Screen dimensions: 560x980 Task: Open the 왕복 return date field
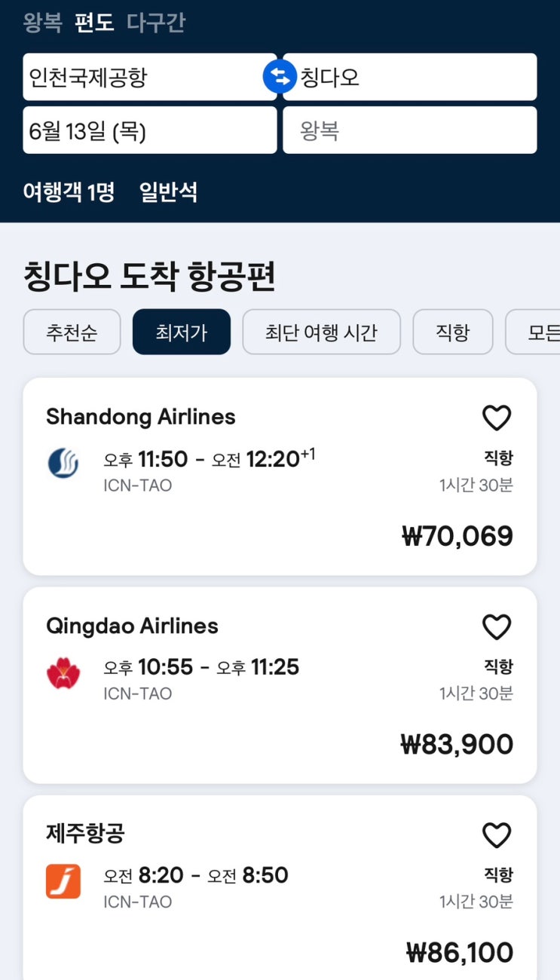(409, 130)
